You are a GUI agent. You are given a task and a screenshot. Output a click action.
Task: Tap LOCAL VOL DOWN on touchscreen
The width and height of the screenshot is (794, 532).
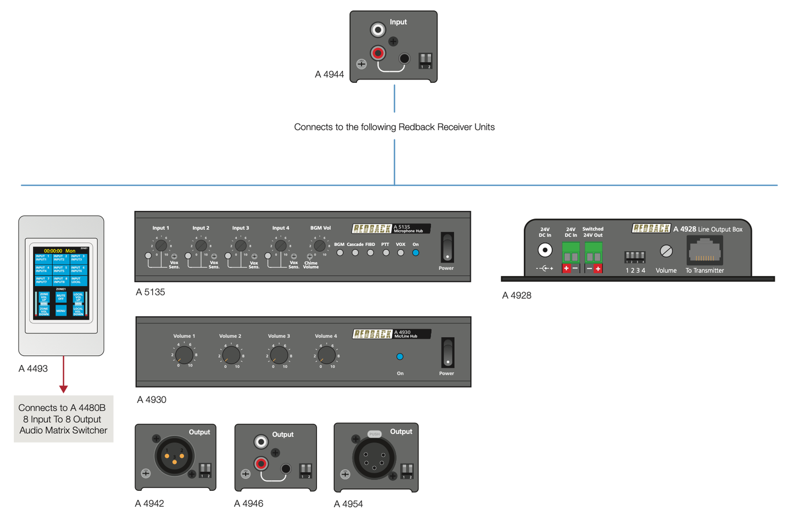(x=78, y=311)
